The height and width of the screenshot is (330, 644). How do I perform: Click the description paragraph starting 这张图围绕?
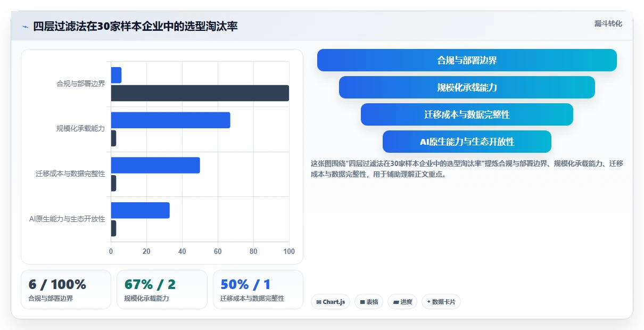point(467,169)
